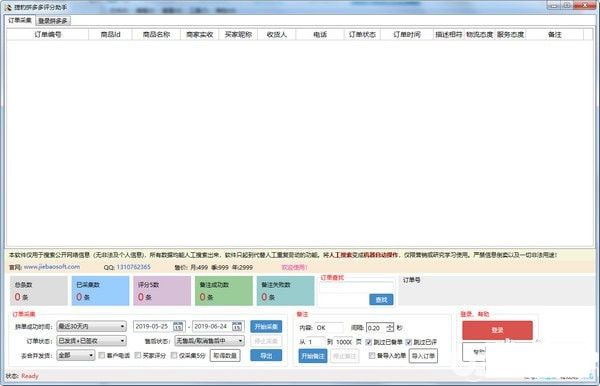The image size is (600, 386).
Task: Open the 售后状态 dropdown showing 无售后/取消售后中
Action: click(x=209, y=340)
